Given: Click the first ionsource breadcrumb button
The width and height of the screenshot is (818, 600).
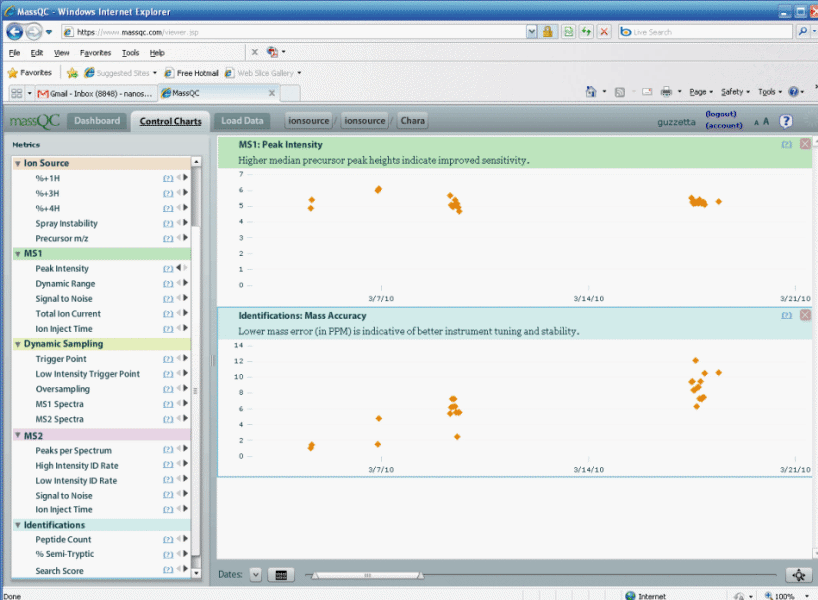Looking at the screenshot, I should (308, 121).
